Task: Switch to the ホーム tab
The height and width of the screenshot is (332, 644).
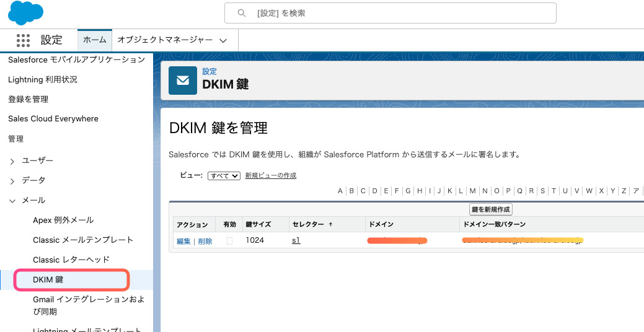Action: pos(94,40)
